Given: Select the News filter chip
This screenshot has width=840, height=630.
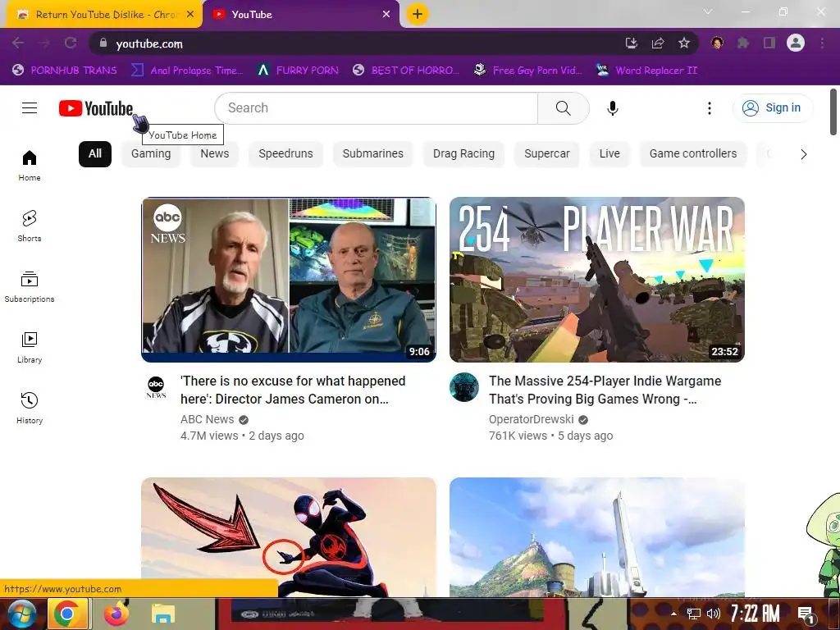Looking at the screenshot, I should tap(214, 153).
